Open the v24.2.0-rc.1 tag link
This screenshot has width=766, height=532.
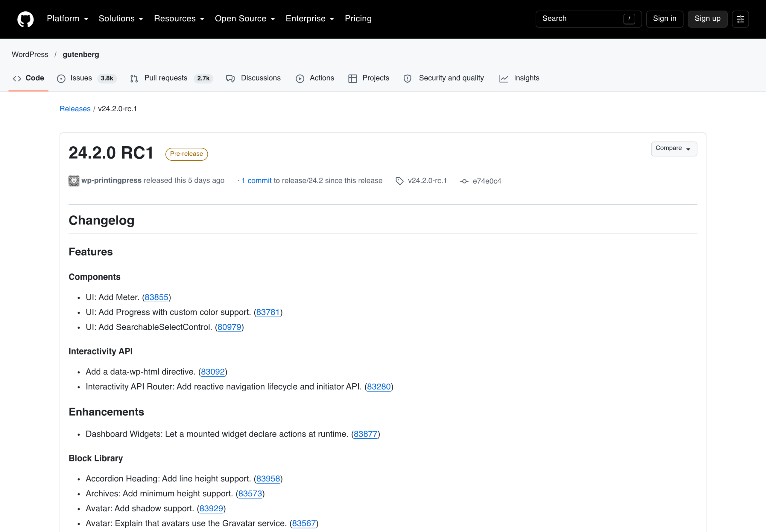point(427,181)
